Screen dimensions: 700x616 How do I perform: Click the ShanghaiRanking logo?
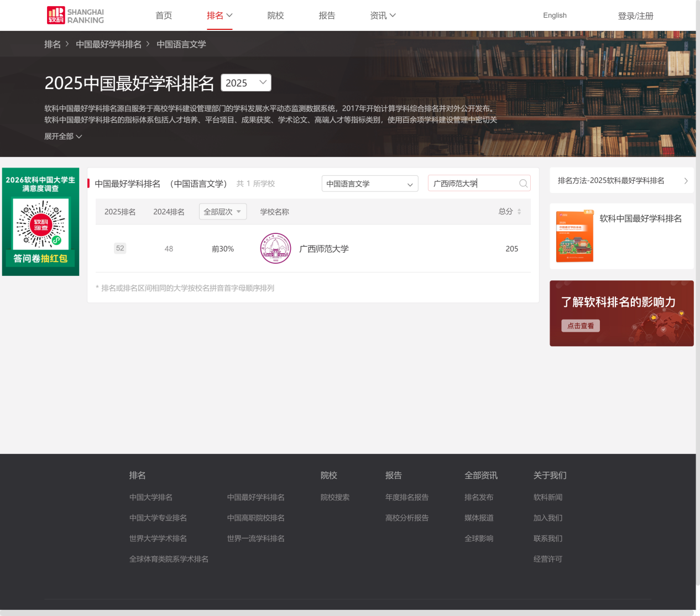coord(75,15)
